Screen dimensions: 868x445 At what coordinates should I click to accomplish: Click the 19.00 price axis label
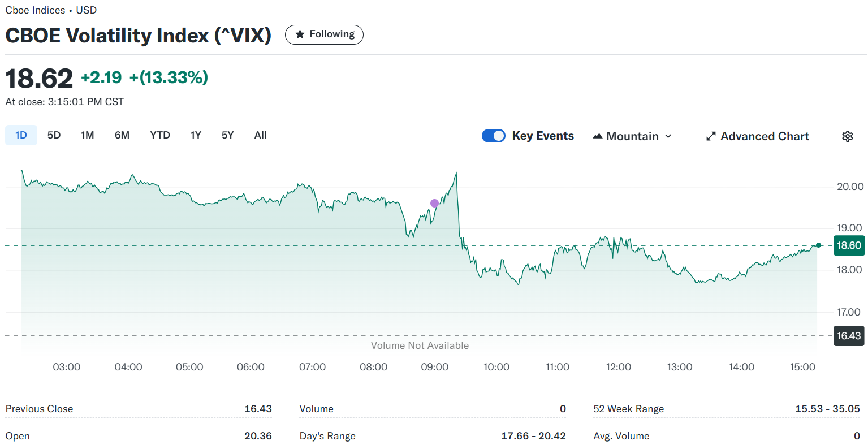tap(850, 228)
